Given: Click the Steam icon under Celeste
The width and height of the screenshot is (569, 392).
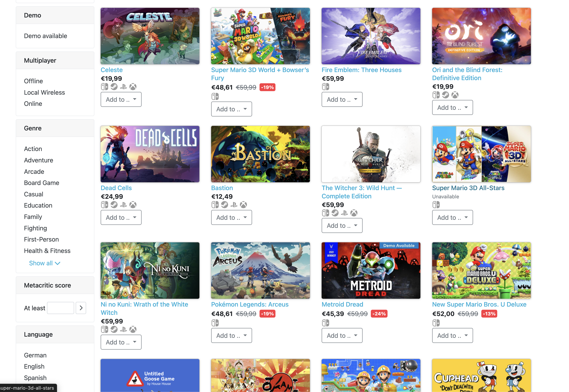Looking at the screenshot, I should point(114,87).
